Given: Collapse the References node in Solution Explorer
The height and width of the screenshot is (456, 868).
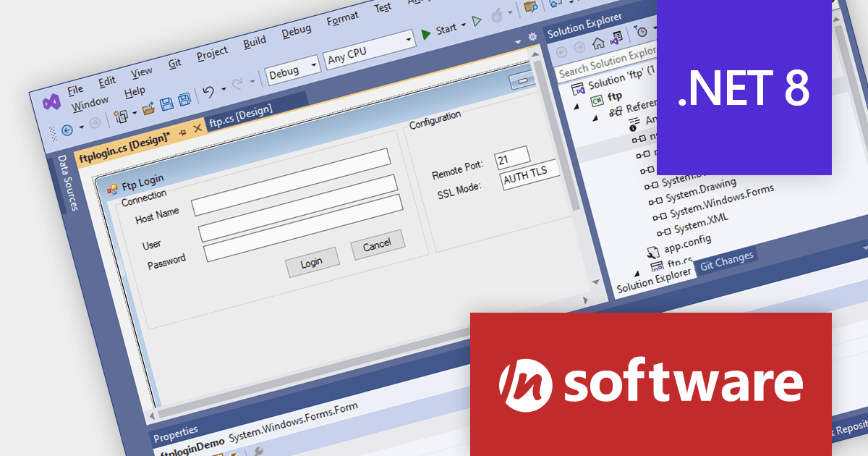Looking at the screenshot, I should (x=595, y=119).
